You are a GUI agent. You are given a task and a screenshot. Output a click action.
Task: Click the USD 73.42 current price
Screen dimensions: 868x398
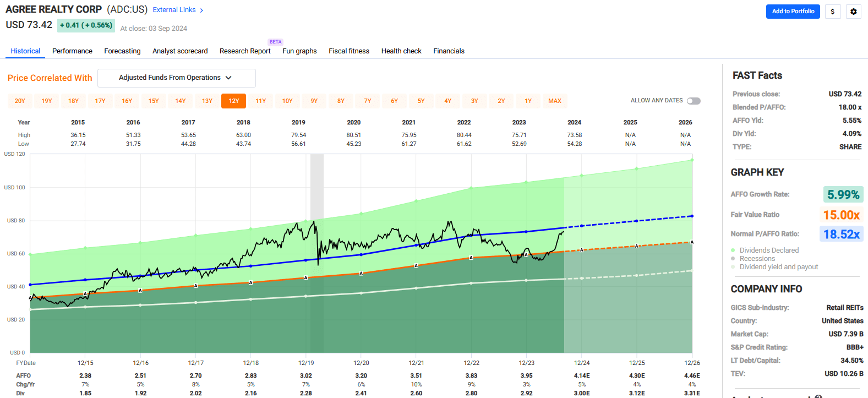29,25
